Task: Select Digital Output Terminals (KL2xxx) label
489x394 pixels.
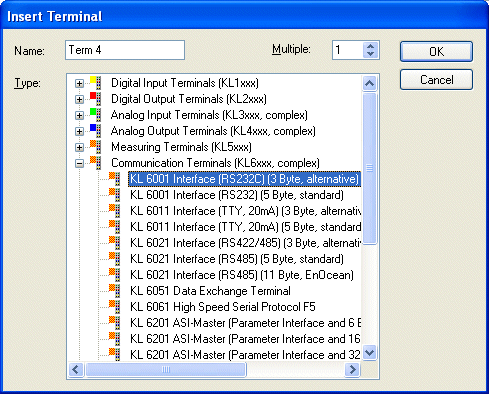Action: pos(189,99)
